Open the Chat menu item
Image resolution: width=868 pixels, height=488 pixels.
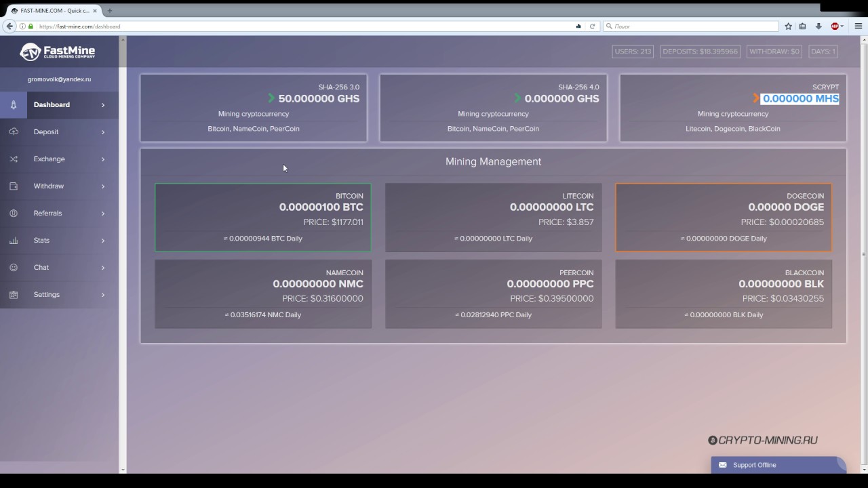click(x=59, y=268)
